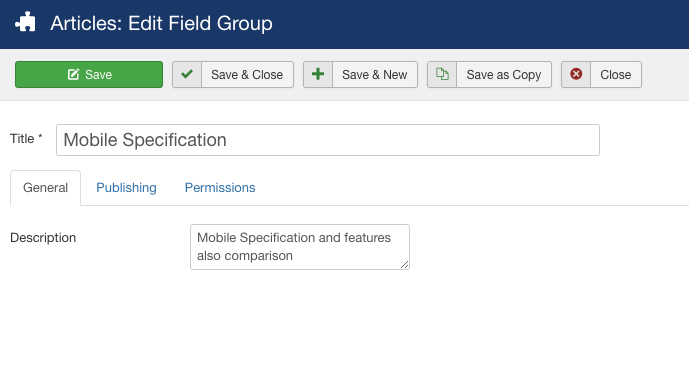689x377 pixels.
Task: Click the Save & Close label
Action: click(x=247, y=75)
